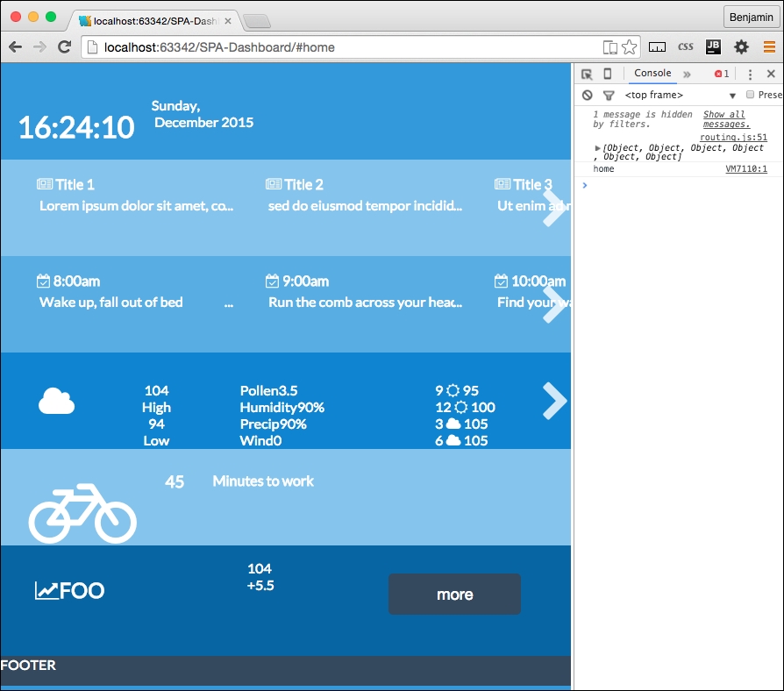The width and height of the screenshot is (784, 691).
Task: Advance the weather row with right chevron
Action: (x=554, y=401)
